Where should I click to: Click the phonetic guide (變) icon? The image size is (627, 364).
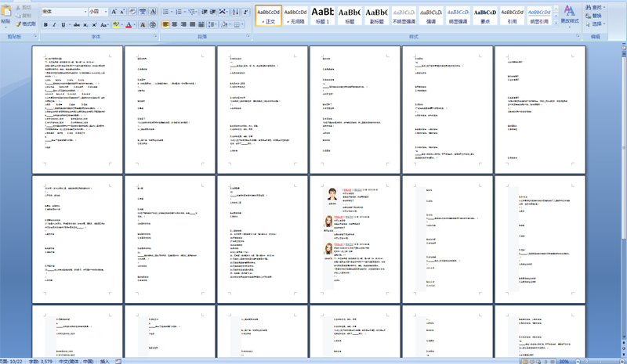(x=143, y=12)
